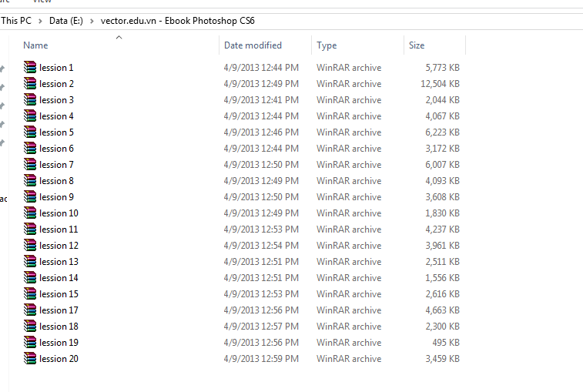Select the file name lession 2
This screenshot has width=583, height=392.
coord(56,84)
